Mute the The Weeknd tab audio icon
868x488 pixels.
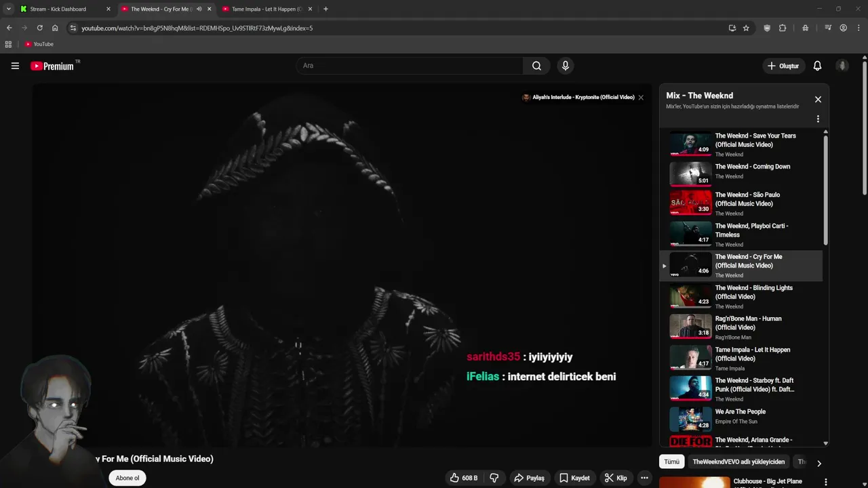[x=199, y=9]
